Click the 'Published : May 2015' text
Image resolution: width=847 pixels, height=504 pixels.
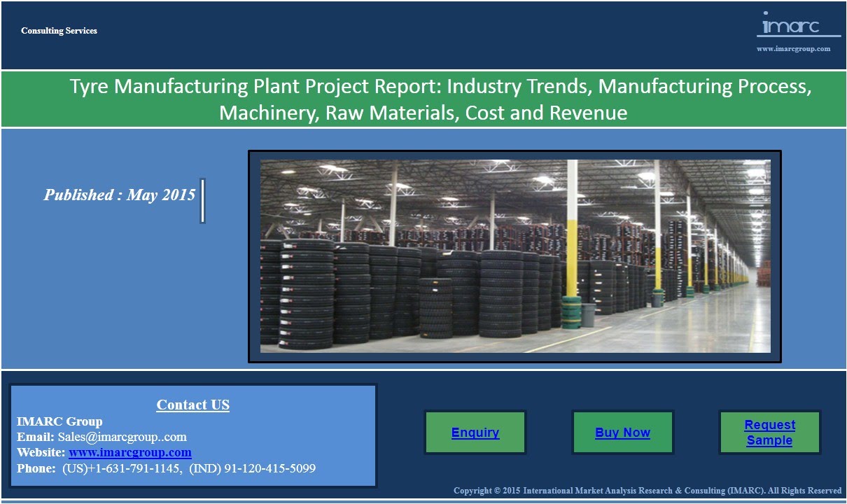coord(120,195)
